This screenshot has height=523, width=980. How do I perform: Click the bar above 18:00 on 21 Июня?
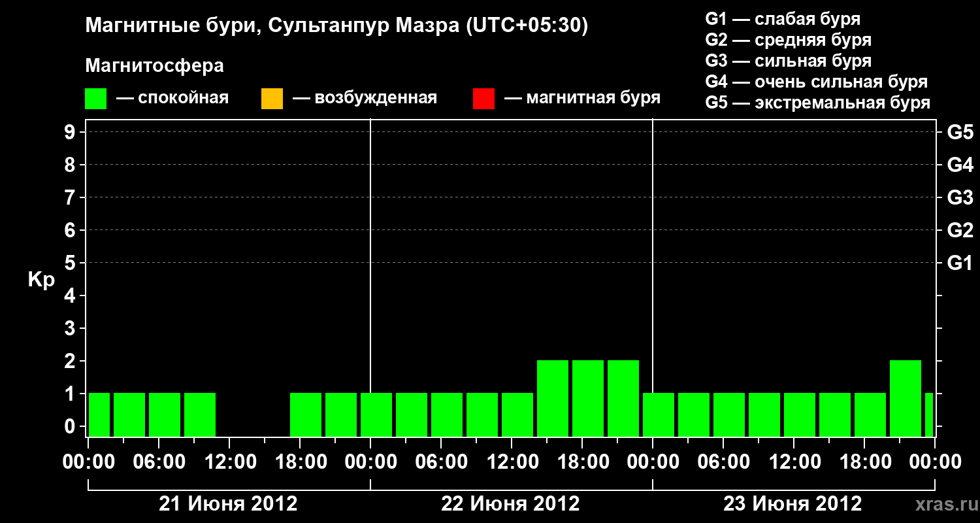(x=306, y=414)
